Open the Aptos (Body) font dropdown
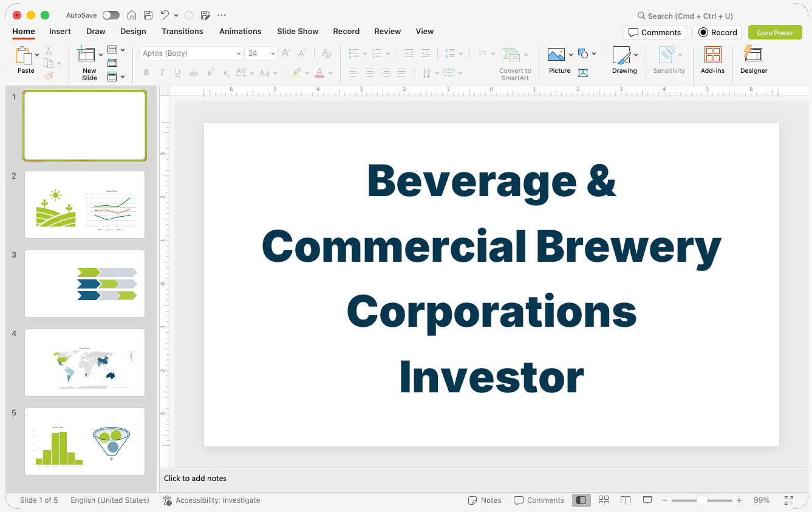This screenshot has width=812, height=512. [239, 53]
